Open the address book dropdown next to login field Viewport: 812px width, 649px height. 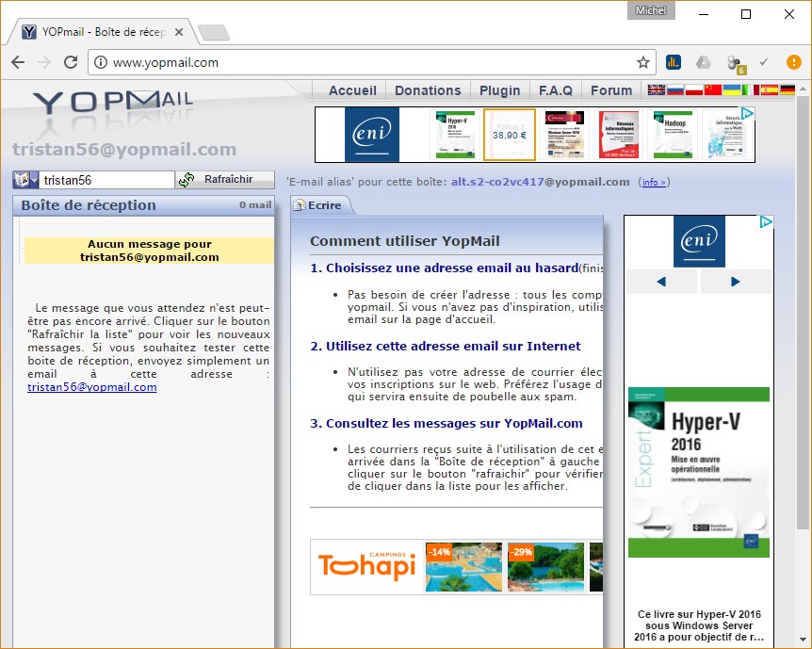click(25, 180)
